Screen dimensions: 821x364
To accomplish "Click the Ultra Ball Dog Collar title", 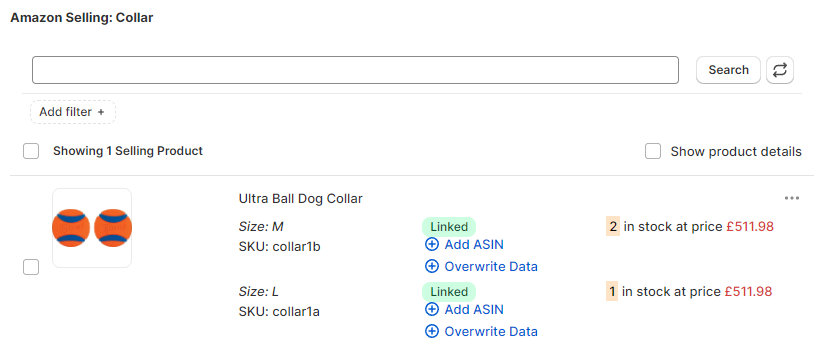I will click(301, 198).
